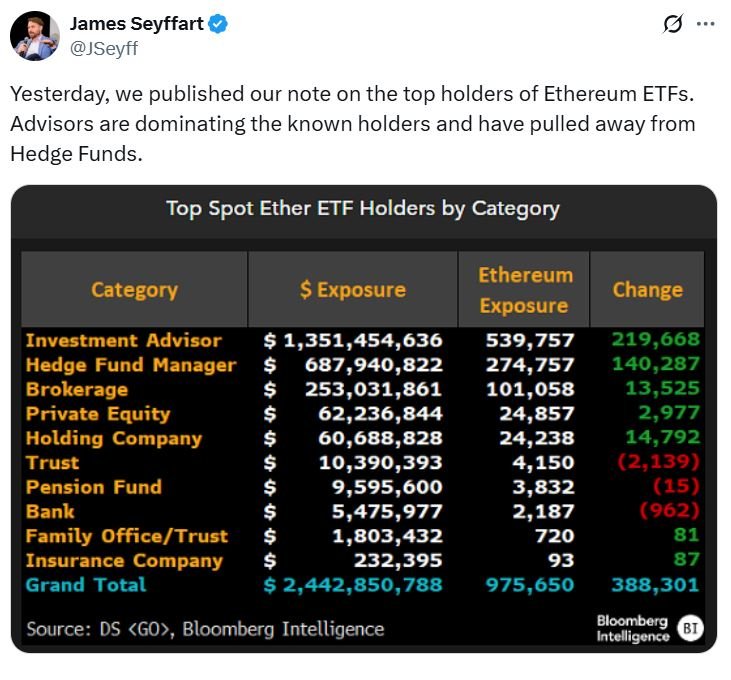
Task: Open the James Seyffart display name link
Action: point(136,23)
